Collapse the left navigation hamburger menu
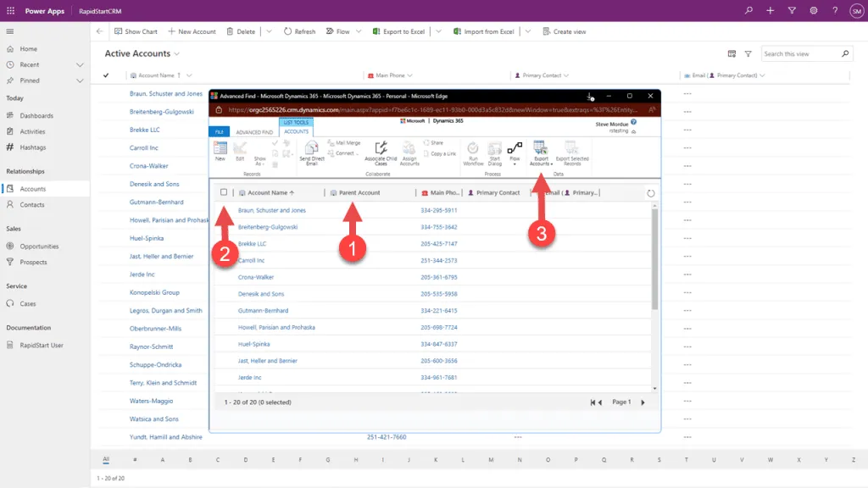The width and height of the screenshot is (868, 488). tap(10, 31)
